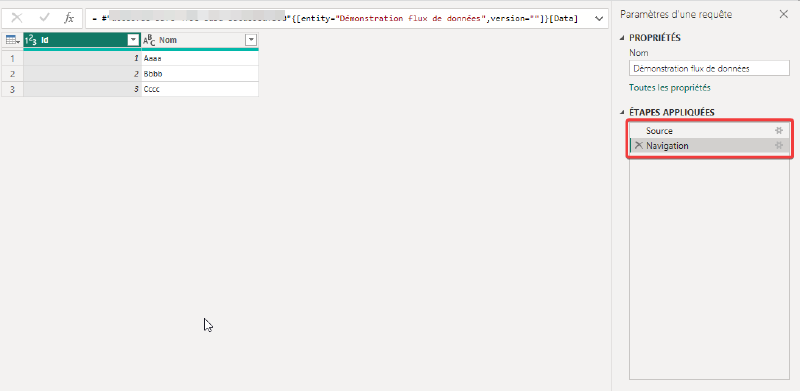Image resolution: width=800 pixels, height=391 pixels.
Task: Select the Source applied step
Action: [x=710, y=131]
